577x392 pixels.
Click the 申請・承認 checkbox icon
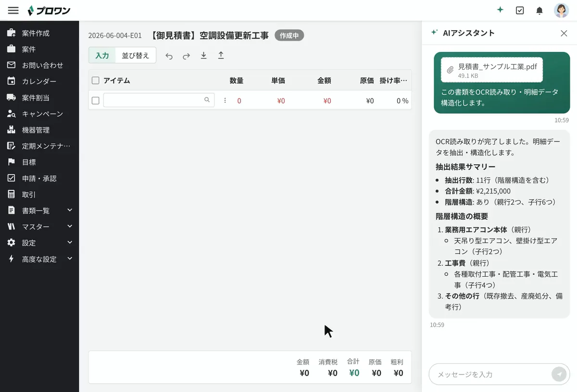(12, 178)
